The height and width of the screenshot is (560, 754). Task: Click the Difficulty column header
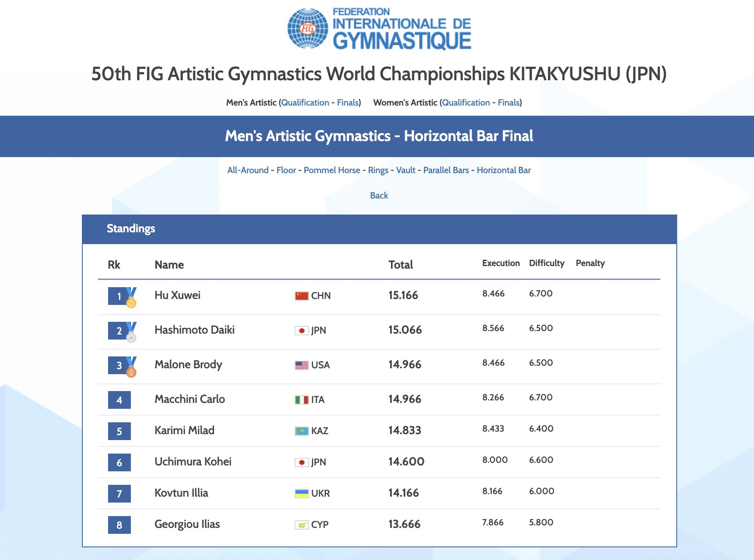(547, 263)
